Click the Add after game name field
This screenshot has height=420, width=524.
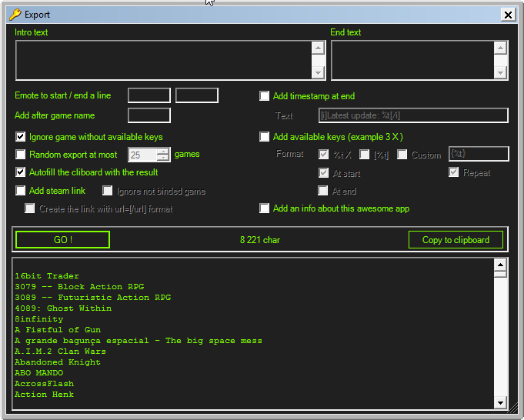[149, 115]
